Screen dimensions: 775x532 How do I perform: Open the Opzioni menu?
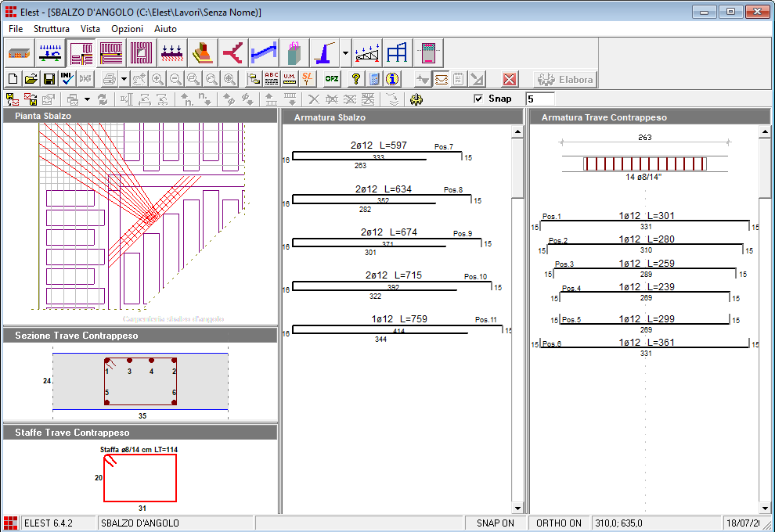(x=127, y=29)
